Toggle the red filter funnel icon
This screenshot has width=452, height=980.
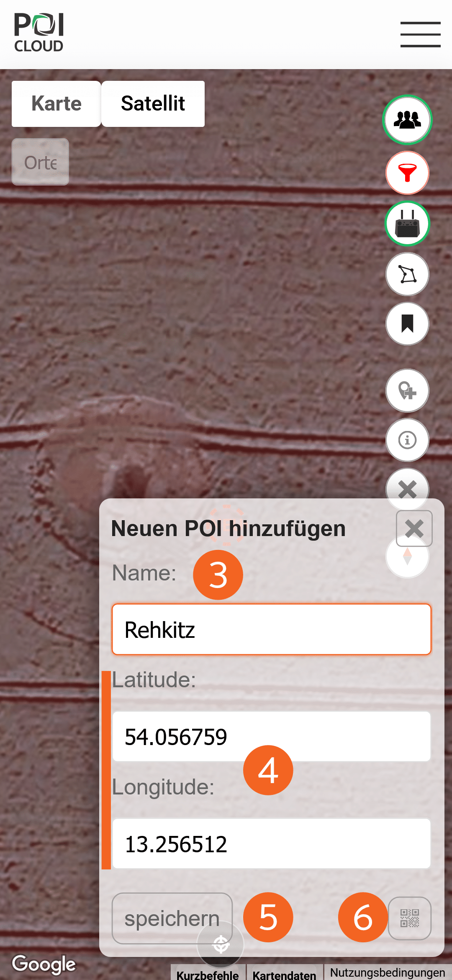point(407,173)
